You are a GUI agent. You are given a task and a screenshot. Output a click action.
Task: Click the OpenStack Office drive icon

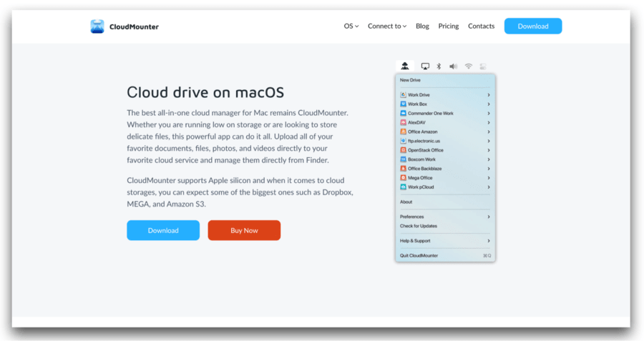click(x=404, y=150)
